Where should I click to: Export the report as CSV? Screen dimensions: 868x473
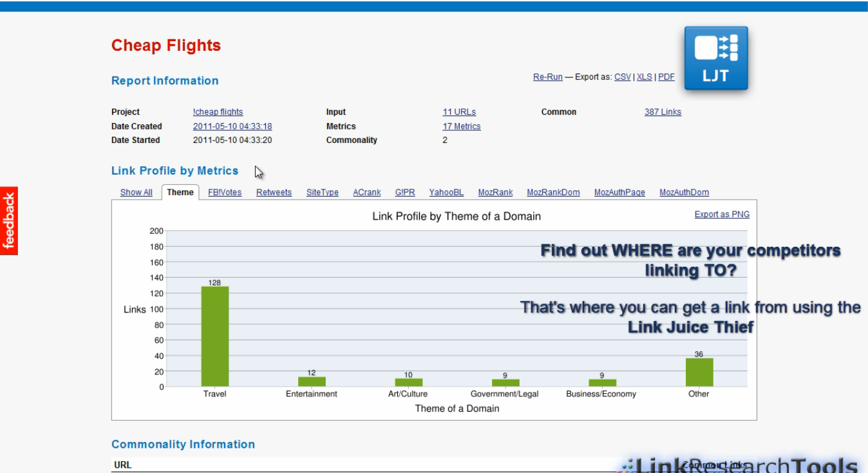point(623,77)
